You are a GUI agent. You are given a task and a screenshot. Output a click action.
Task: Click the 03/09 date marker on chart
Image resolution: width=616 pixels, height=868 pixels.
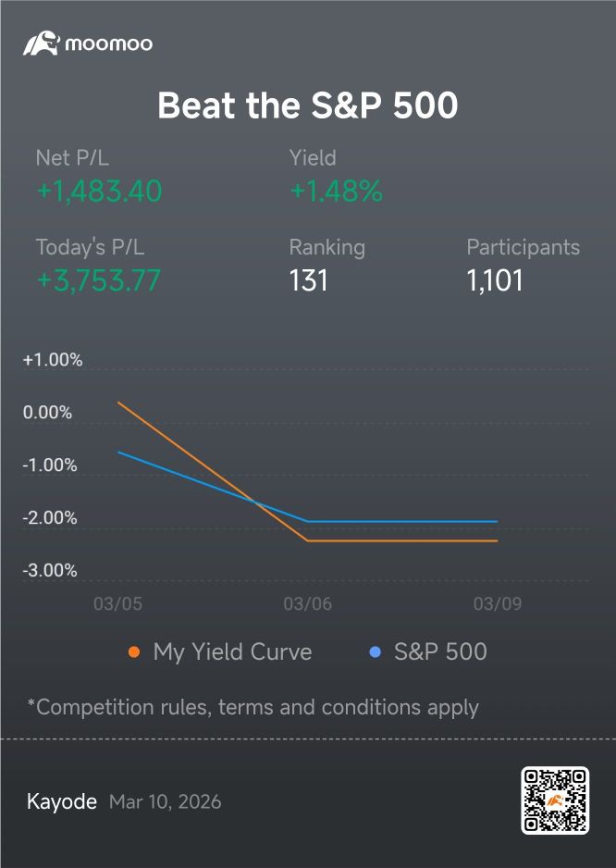coord(498,603)
